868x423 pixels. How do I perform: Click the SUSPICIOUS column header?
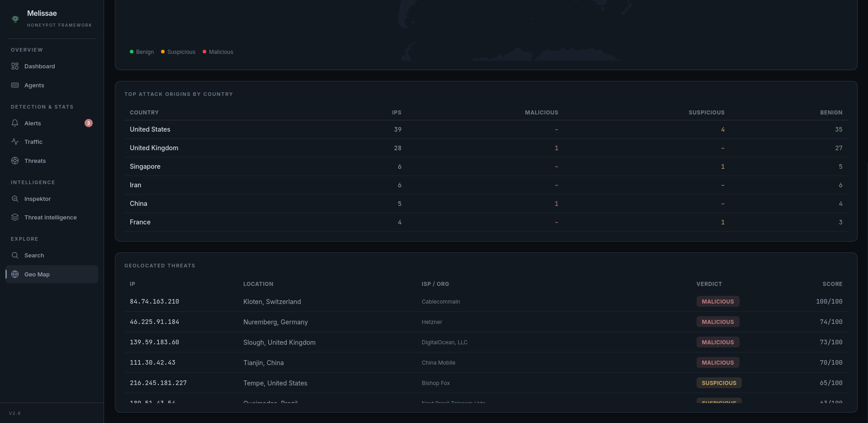(x=707, y=112)
